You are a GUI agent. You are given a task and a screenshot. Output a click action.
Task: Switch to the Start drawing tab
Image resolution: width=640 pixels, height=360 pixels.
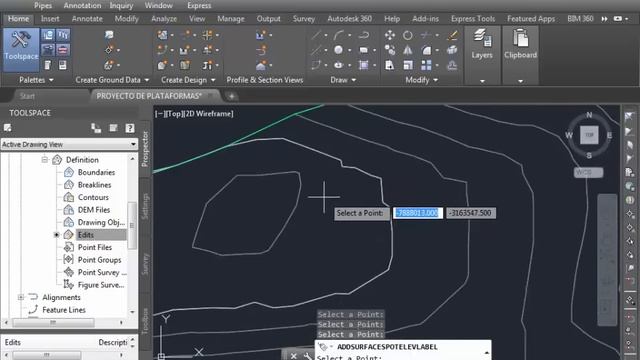27,96
